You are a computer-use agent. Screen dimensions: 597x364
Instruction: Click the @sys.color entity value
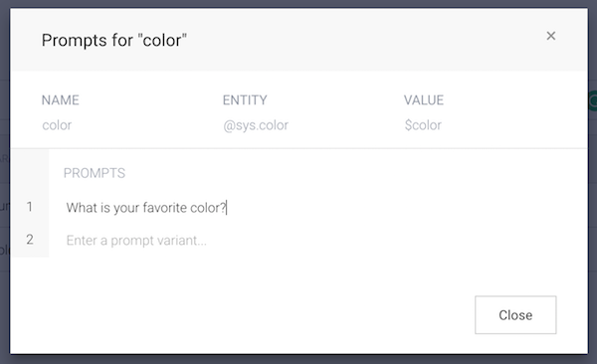[256, 125]
